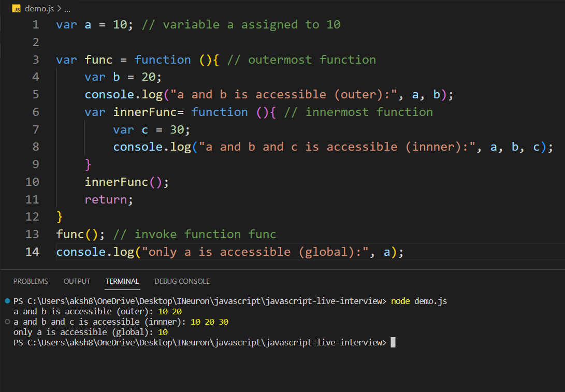This screenshot has width=565, height=392.
Task: Click "var b = 20;" in the editor
Action: pyautogui.click(x=123, y=77)
